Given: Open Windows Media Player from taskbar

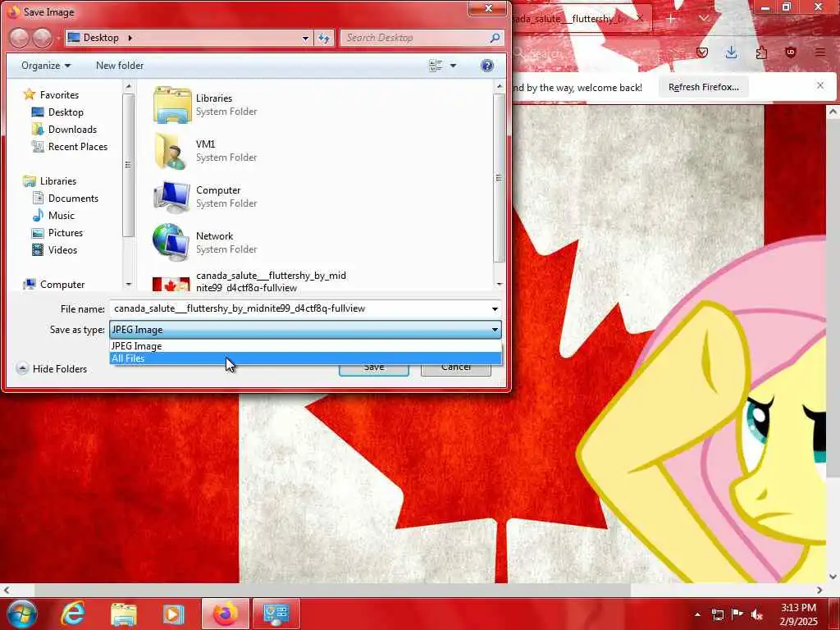Looking at the screenshot, I should 173,614.
